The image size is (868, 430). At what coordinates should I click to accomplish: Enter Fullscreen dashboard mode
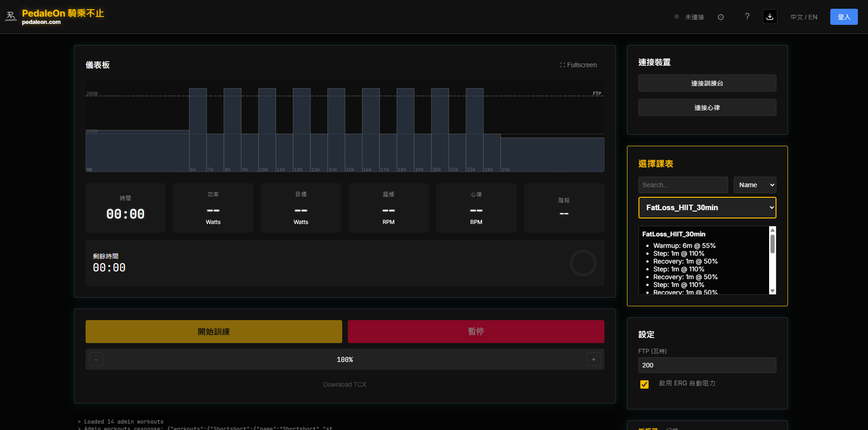[x=578, y=65]
